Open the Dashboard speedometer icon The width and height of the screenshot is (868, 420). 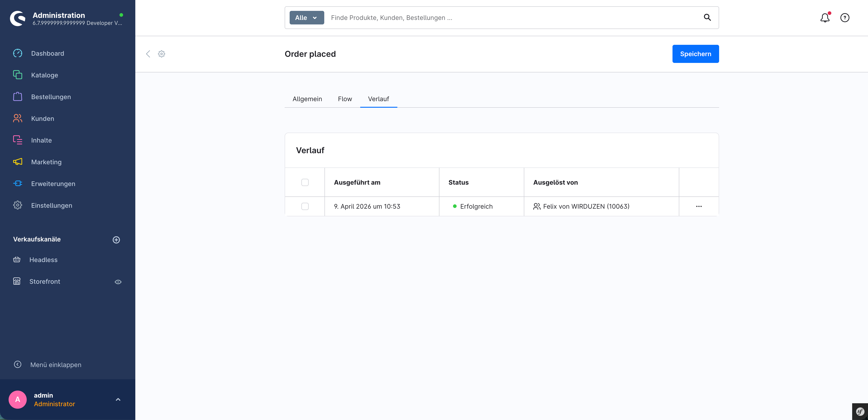click(x=17, y=53)
